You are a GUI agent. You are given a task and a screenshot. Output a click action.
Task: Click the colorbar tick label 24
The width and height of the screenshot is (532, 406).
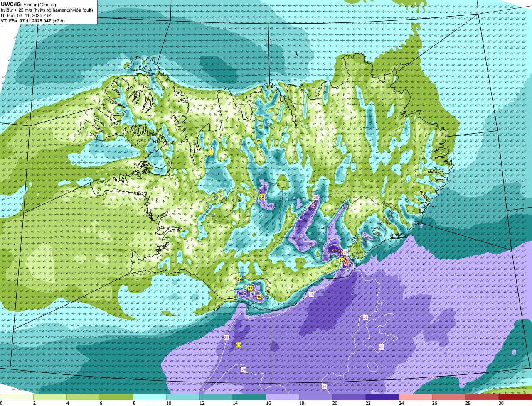(401, 403)
